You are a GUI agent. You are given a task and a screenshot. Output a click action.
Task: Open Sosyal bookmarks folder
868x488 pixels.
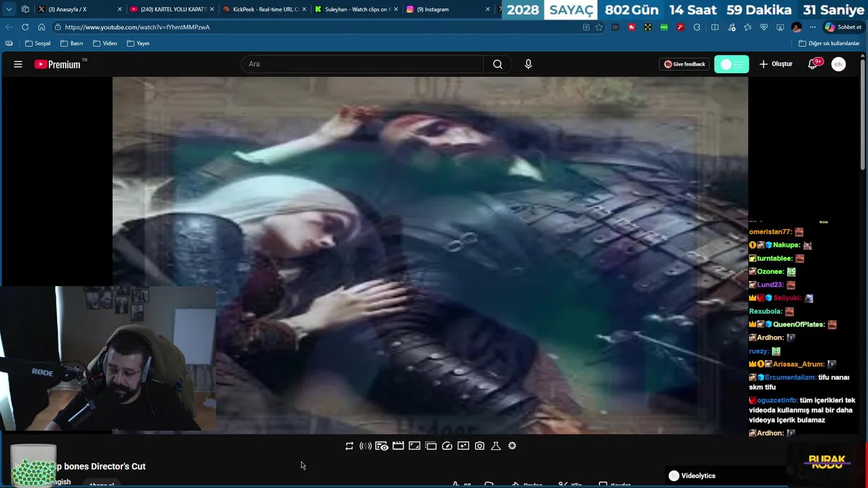tap(37, 43)
